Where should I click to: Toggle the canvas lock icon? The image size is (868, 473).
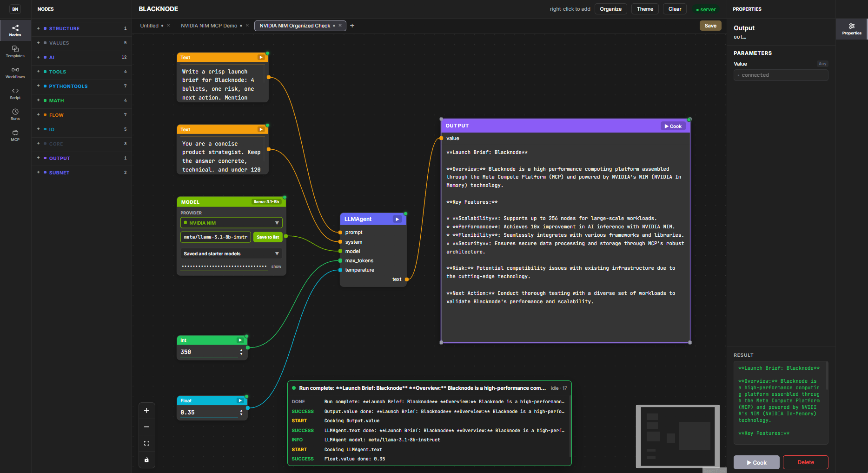146,460
